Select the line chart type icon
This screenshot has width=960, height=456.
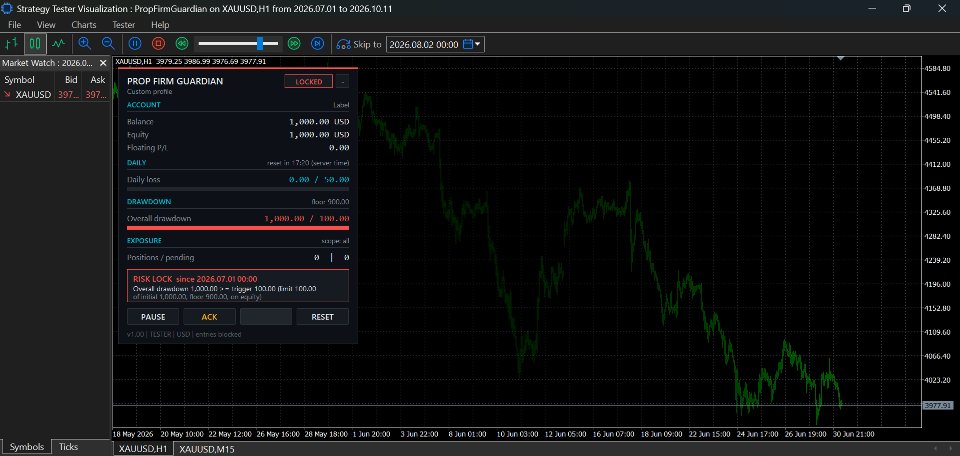[59, 44]
